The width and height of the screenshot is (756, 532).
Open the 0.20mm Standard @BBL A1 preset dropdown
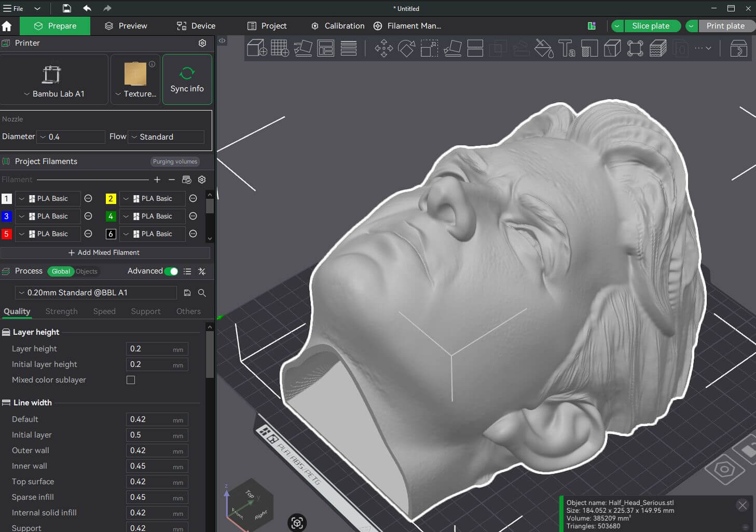pyautogui.click(x=96, y=293)
